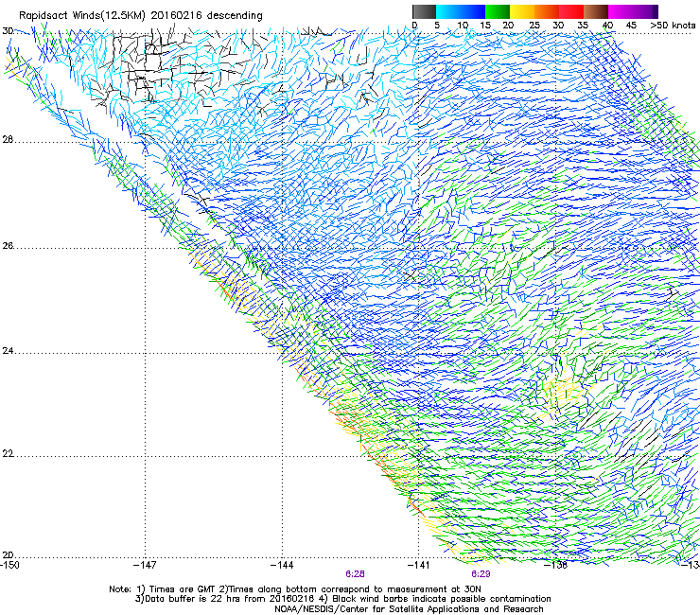Image resolution: width=700 pixels, height=615 pixels.
Task: Click the purple '6:29' swath time label
Action: [481, 574]
